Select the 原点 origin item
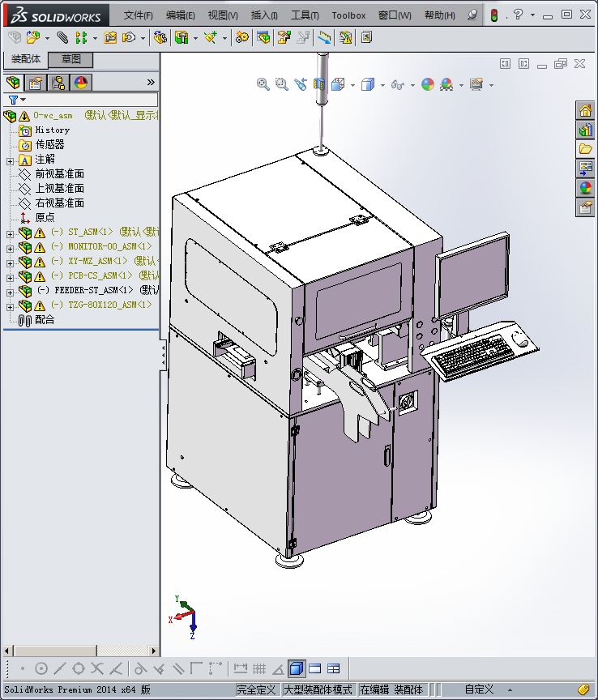 (x=45, y=217)
